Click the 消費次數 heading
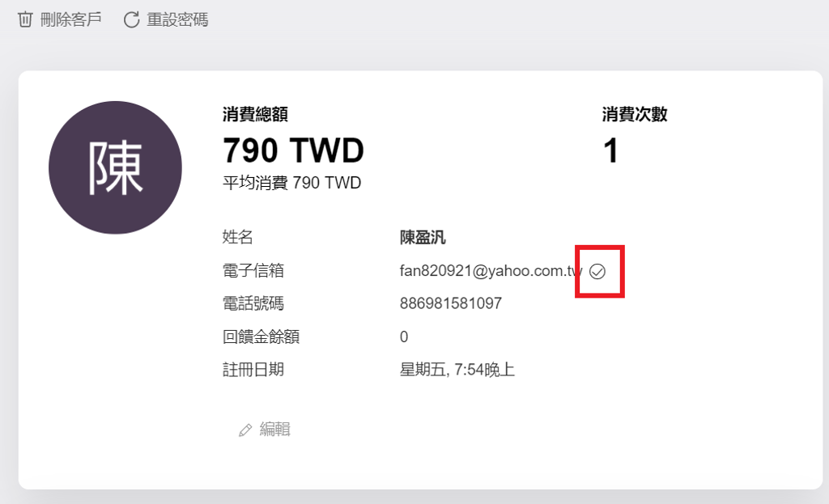Viewport: 829px width, 504px height. coord(635,114)
